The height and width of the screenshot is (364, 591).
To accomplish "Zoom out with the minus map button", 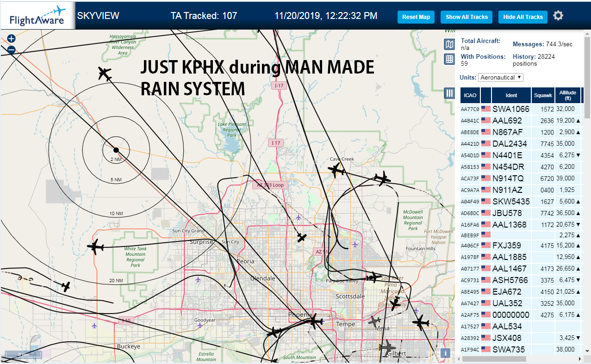I will (12, 50).
